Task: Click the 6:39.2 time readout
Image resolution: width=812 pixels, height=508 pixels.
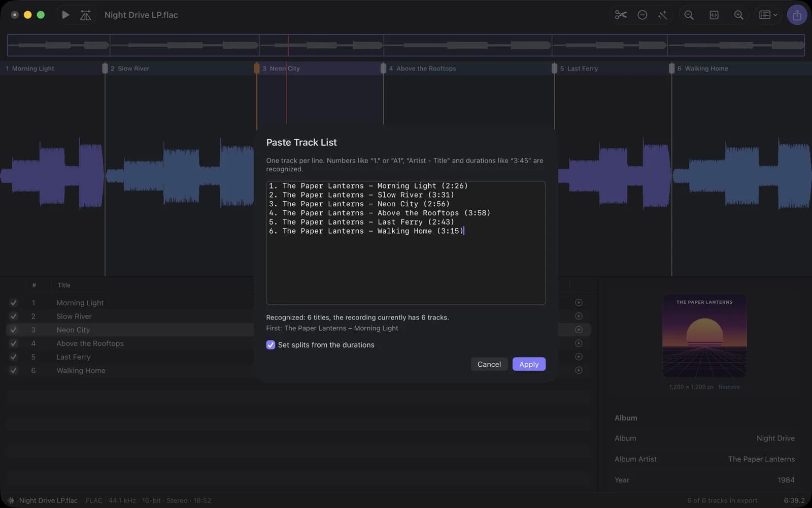Action: pyautogui.click(x=794, y=500)
